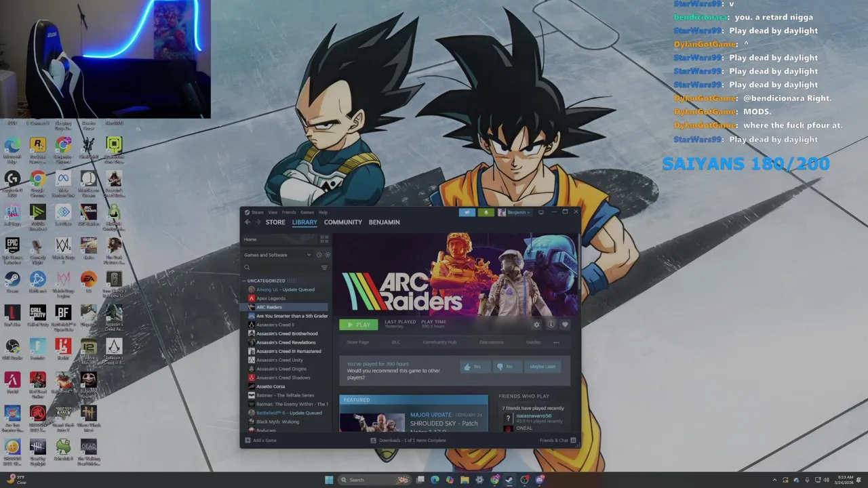Viewport: 868px width, 488px height.
Task: Open the LIBRARY tab in Steam
Action: [304, 222]
